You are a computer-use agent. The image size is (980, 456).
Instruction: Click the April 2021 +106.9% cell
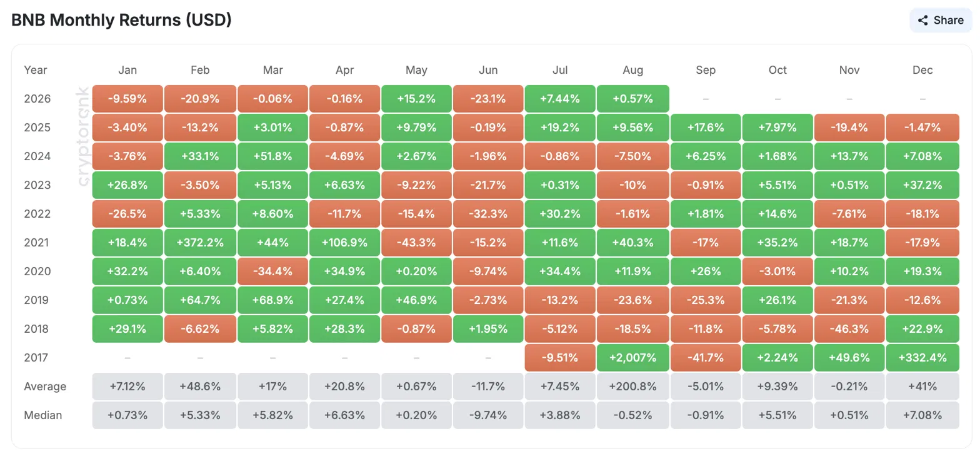[344, 243]
